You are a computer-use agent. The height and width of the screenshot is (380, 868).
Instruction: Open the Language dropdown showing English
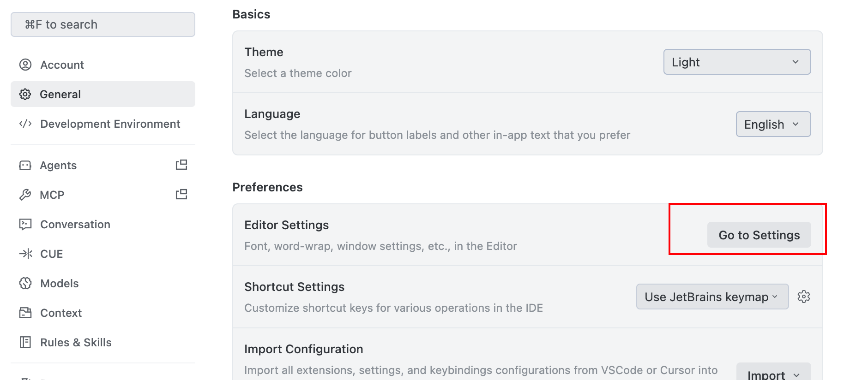click(x=773, y=124)
